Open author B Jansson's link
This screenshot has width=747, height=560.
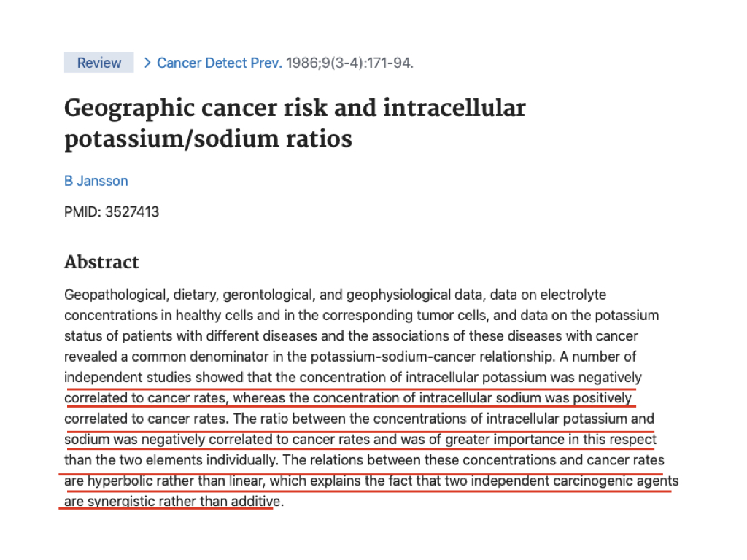96,181
